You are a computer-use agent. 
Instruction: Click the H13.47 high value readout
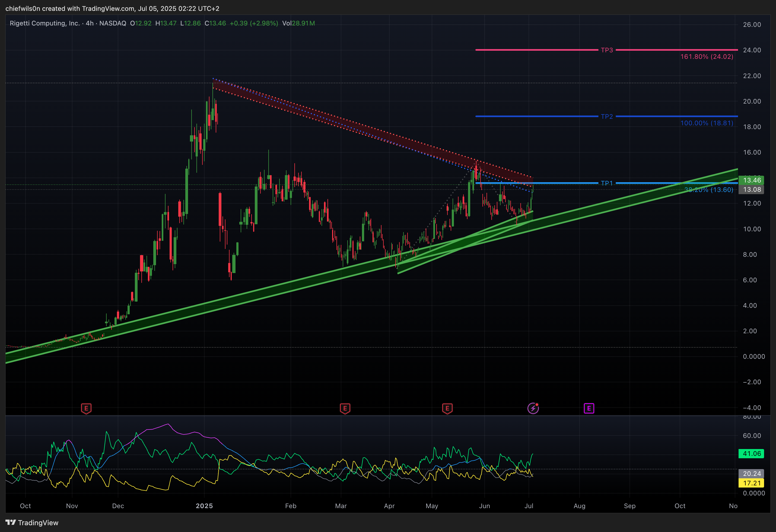coord(166,23)
